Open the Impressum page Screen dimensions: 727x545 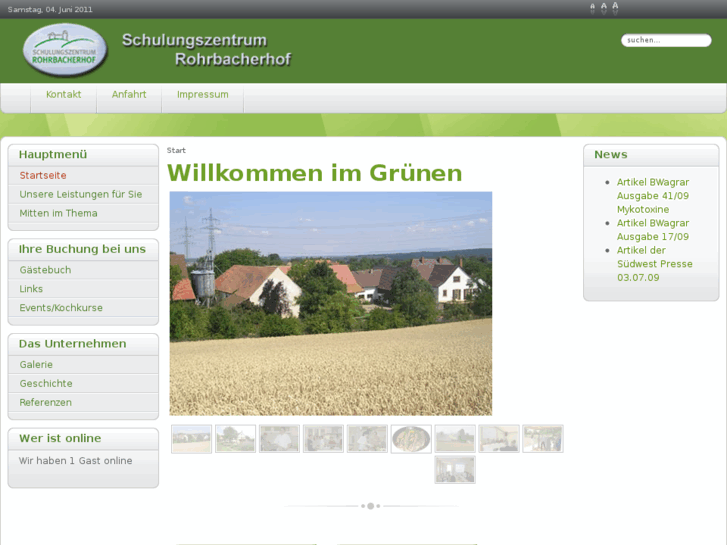[x=203, y=95]
